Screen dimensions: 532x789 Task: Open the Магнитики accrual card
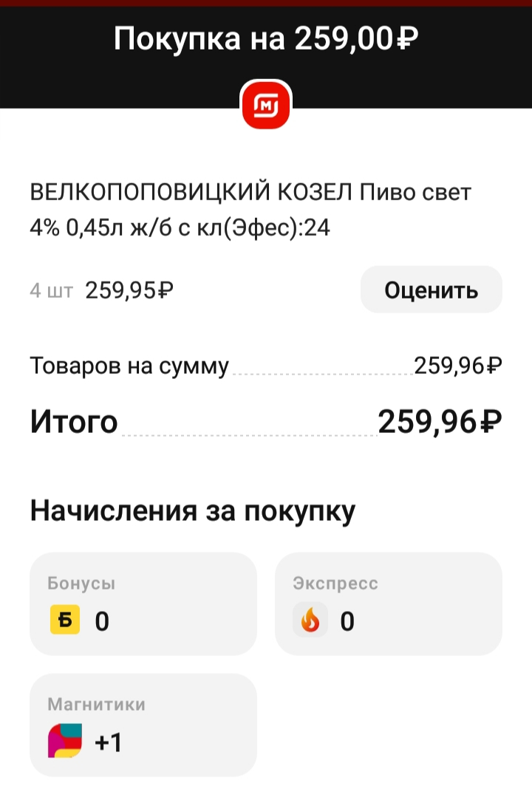pyautogui.click(x=143, y=725)
